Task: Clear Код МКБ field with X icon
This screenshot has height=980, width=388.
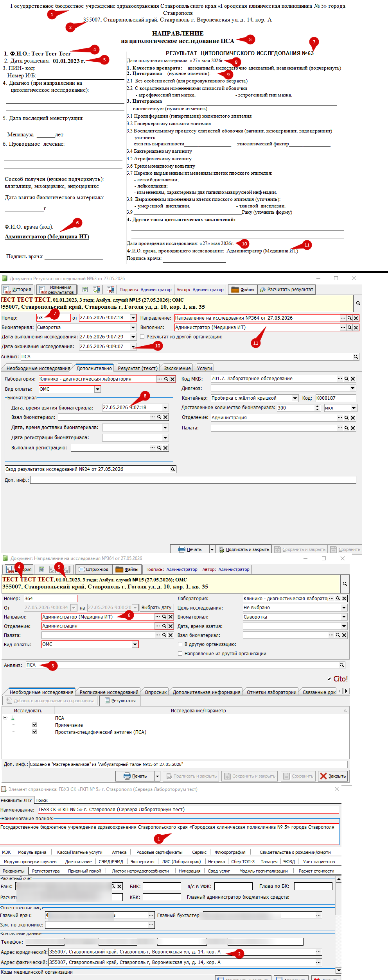Action: 353,379
